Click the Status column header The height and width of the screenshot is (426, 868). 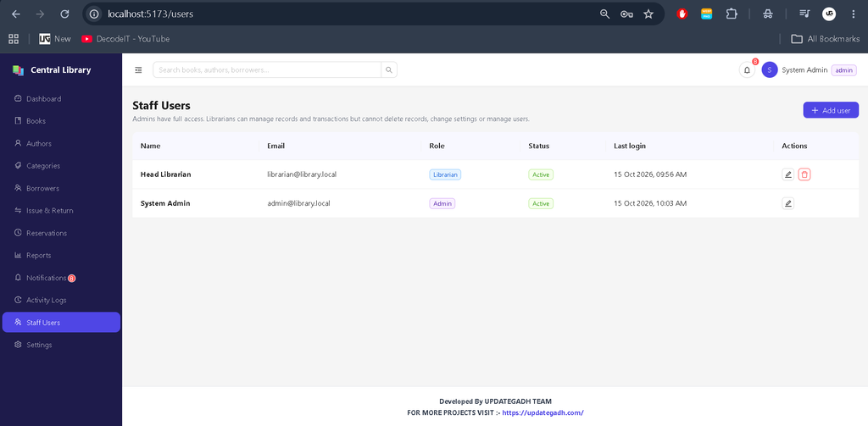point(538,146)
